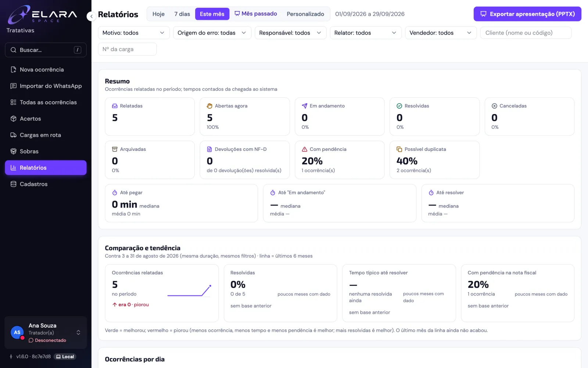The image size is (588, 368).
Task: Click the Abertas agora hand icon
Action: coord(209,106)
